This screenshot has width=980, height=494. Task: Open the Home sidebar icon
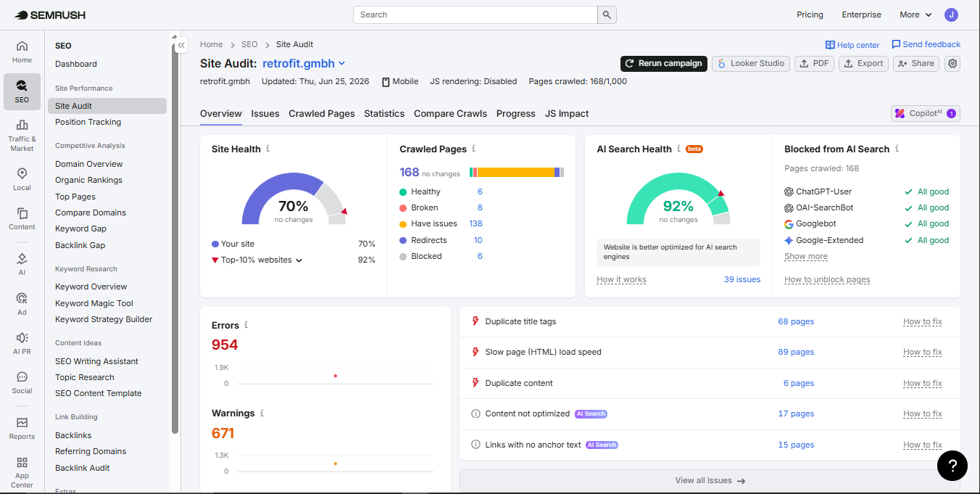22,52
